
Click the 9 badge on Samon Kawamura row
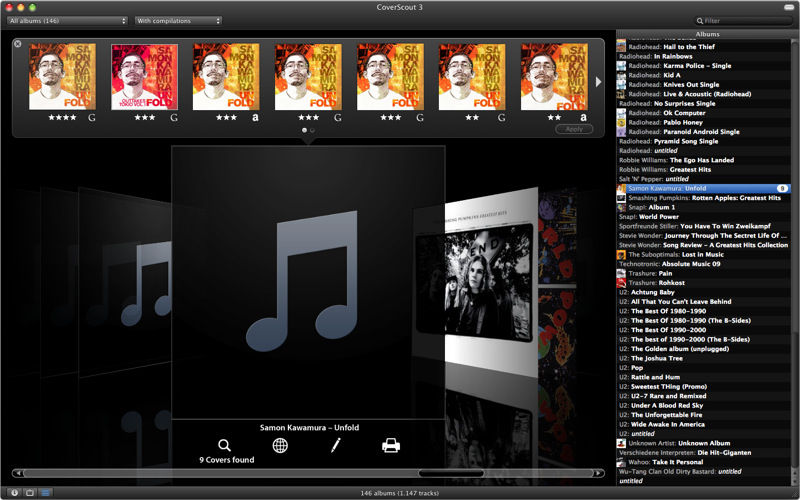782,188
